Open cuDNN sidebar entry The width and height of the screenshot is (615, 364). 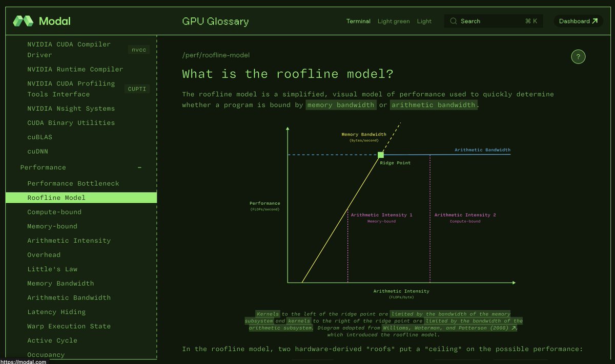[x=38, y=152]
